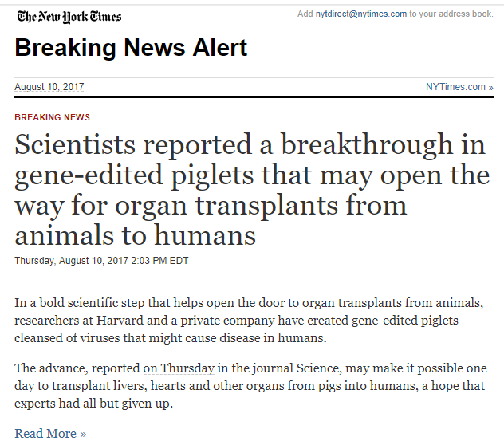Click The New York Times logo

(x=69, y=17)
